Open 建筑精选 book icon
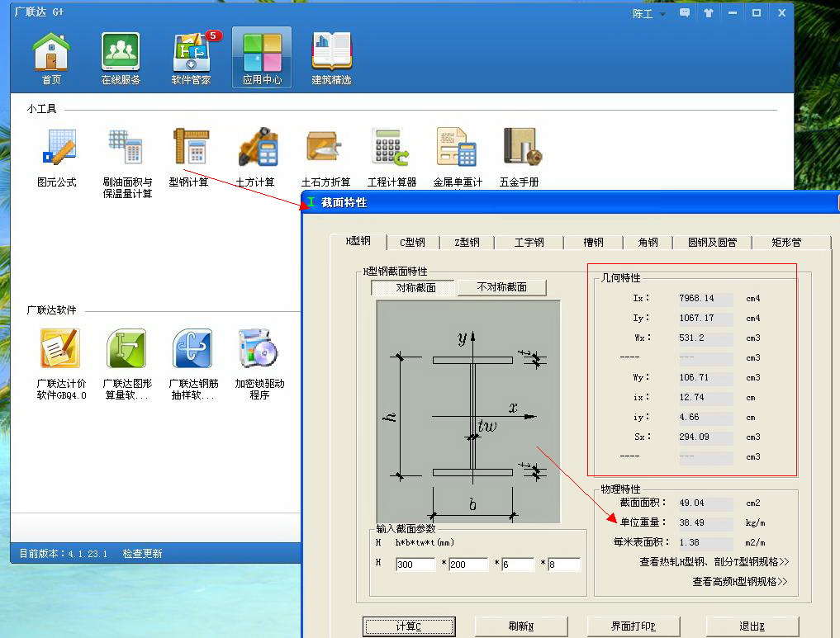 (331, 59)
